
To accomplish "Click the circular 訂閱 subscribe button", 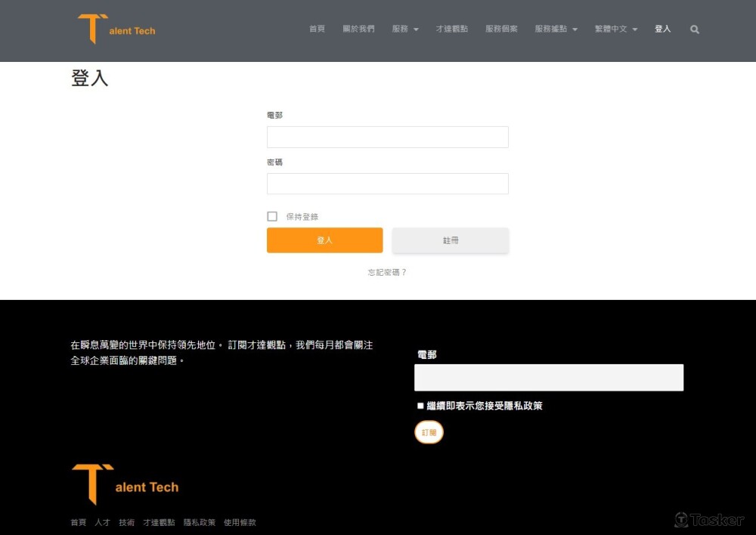I will tap(428, 431).
